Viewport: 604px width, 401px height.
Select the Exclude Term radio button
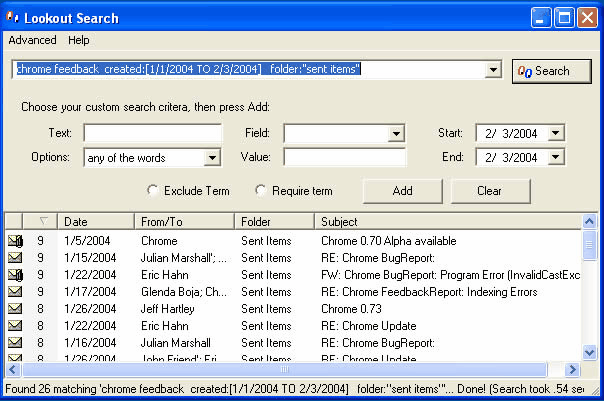[153, 190]
